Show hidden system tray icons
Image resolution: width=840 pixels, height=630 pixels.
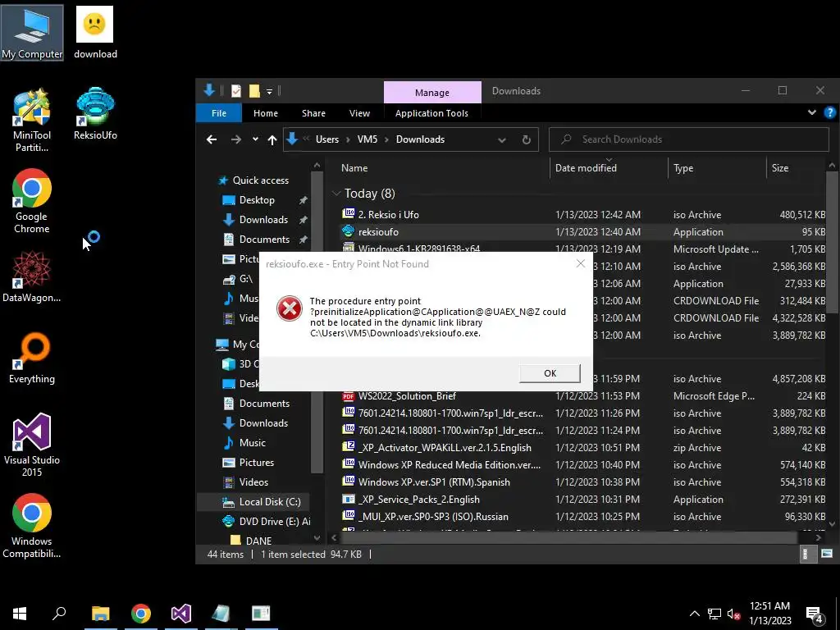(x=694, y=614)
